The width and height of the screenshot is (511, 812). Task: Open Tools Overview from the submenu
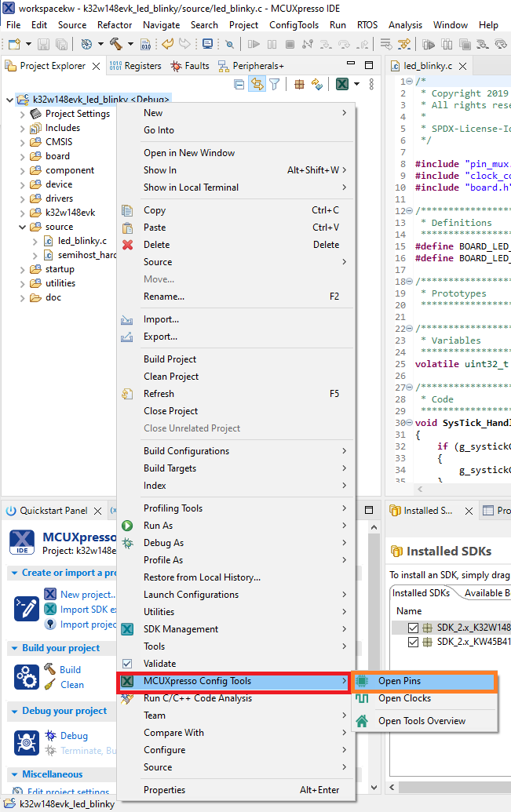coord(421,721)
